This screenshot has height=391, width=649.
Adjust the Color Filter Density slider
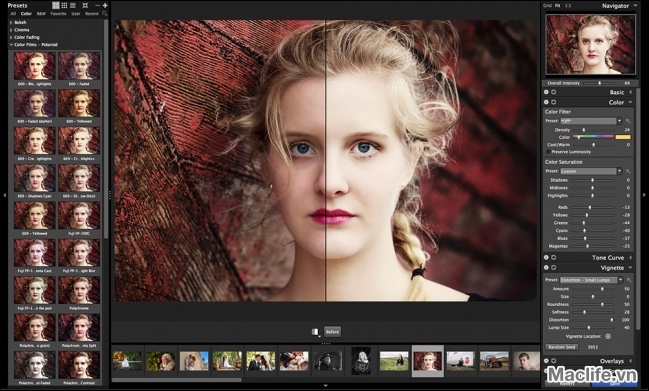point(593,130)
